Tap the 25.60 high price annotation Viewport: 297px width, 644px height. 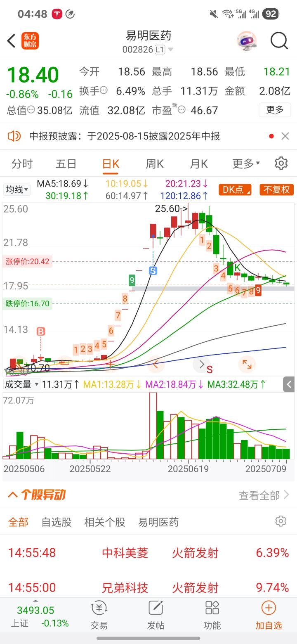tap(171, 209)
